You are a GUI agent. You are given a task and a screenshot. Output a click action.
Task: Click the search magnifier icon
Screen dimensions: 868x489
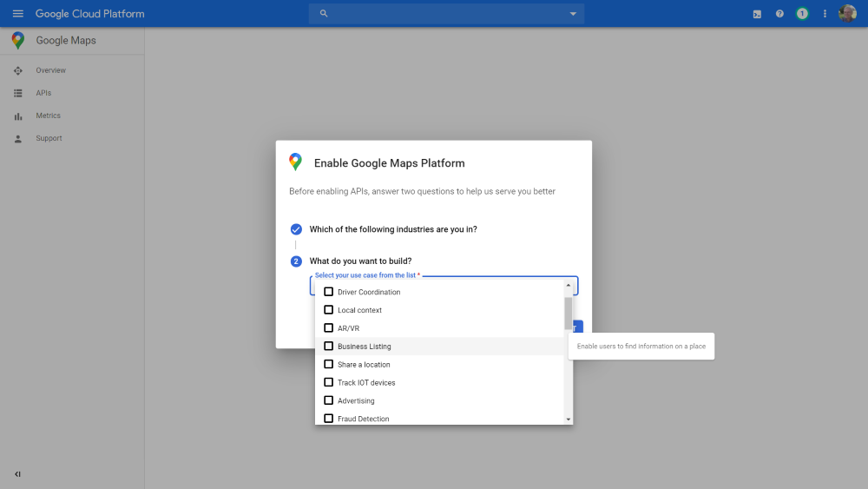[x=324, y=14]
